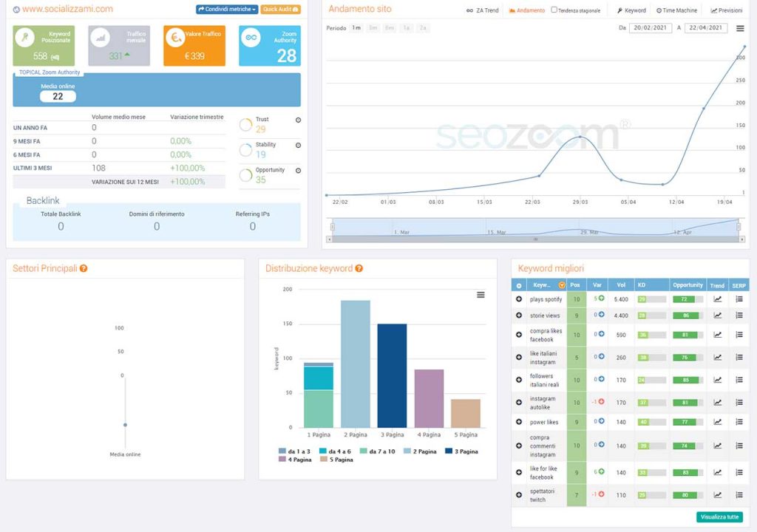The width and height of the screenshot is (757, 532).
Task: Expand the 'plays spotify' row plus icon
Action: [519, 299]
